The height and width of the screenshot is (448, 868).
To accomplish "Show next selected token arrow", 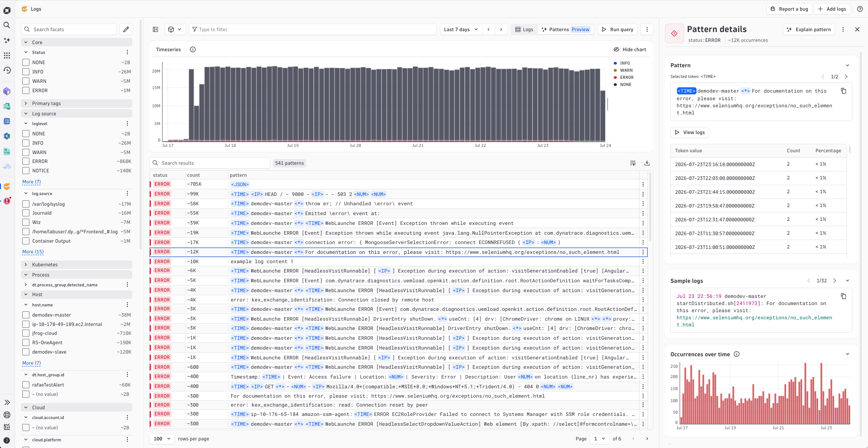I will coord(846,77).
